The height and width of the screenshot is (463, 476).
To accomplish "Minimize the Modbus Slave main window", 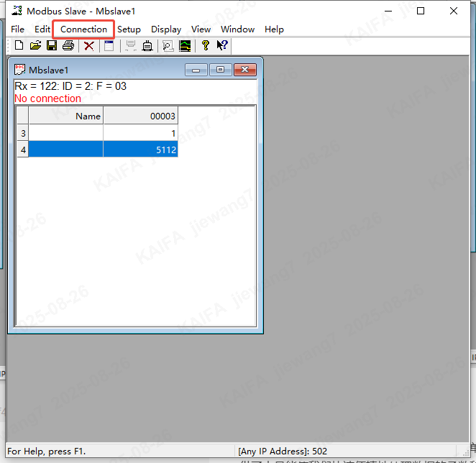I will coord(388,11).
